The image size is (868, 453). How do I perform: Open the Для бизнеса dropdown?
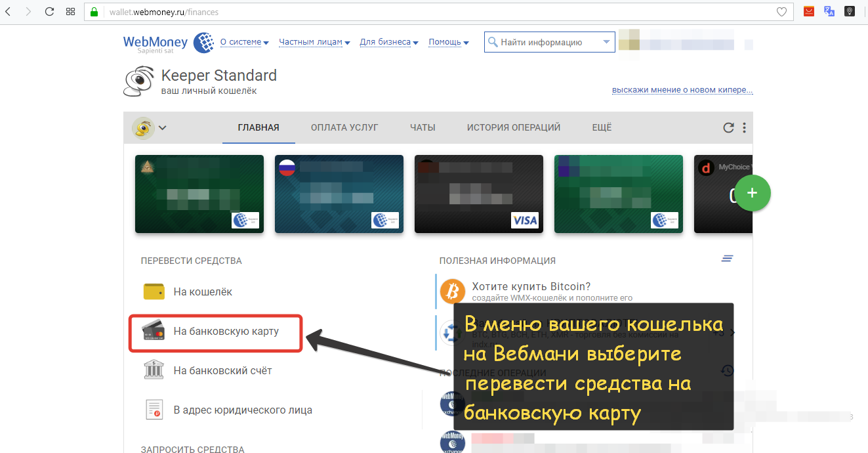(389, 42)
